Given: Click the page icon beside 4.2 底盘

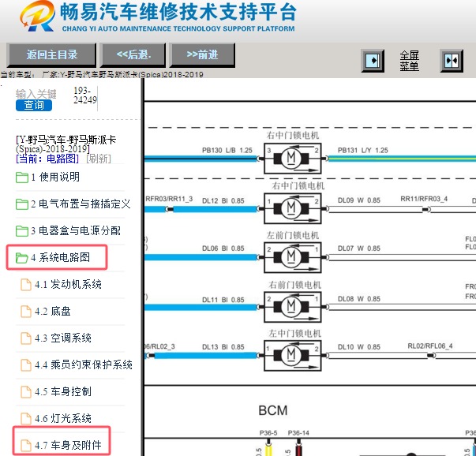Looking at the screenshot, I should click(26, 312).
